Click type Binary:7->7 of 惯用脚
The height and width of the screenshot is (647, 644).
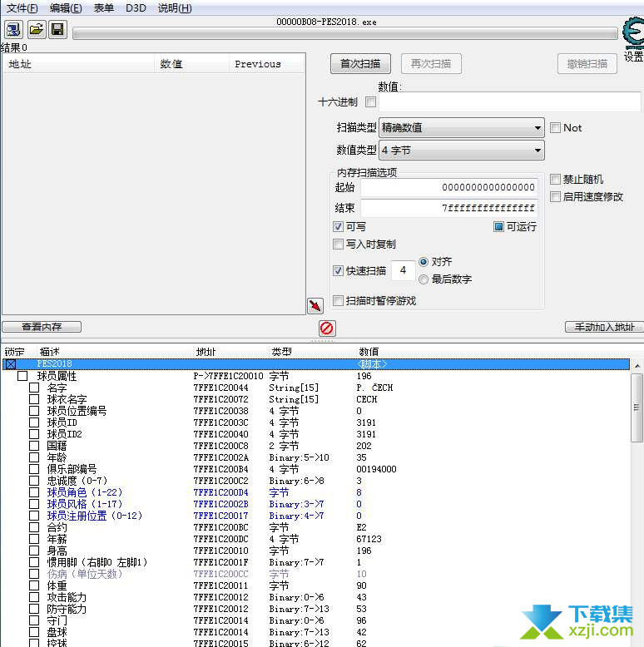[296, 562]
